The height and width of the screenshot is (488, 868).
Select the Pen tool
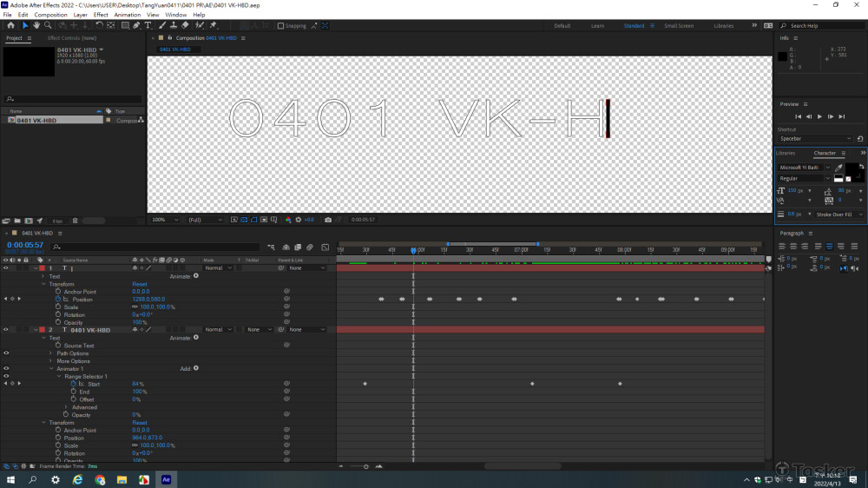point(137,25)
